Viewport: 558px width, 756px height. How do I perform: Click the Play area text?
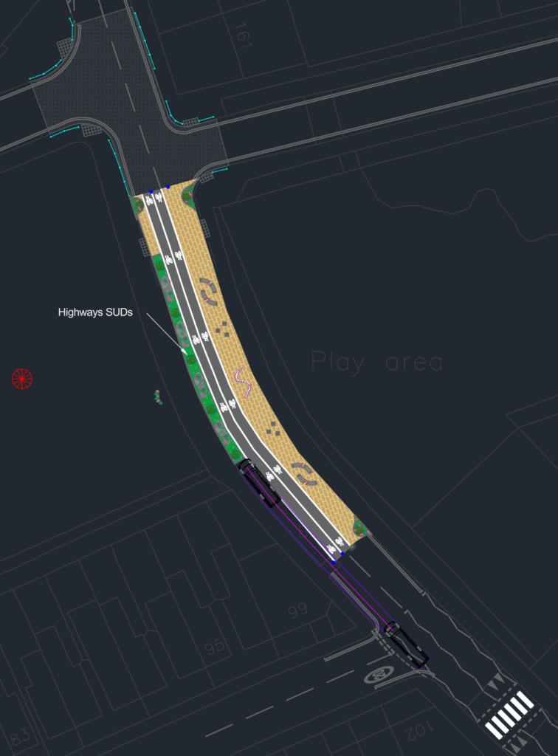coord(377,362)
